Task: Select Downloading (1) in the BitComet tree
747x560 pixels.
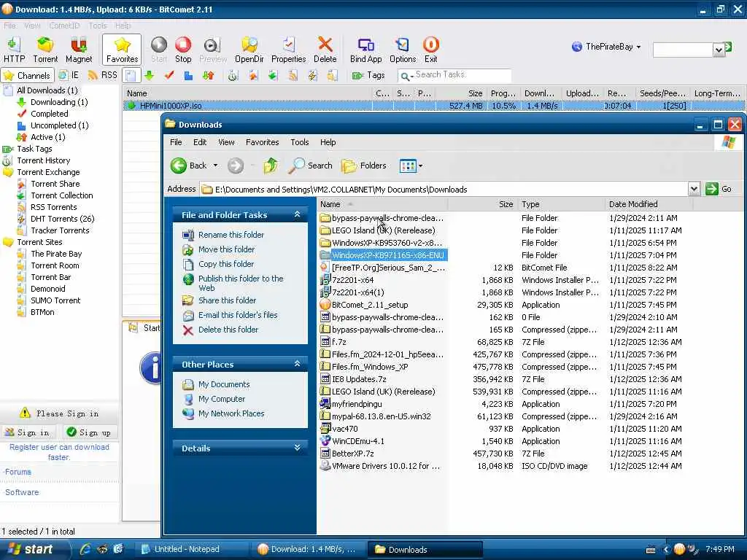Action: click(x=59, y=102)
